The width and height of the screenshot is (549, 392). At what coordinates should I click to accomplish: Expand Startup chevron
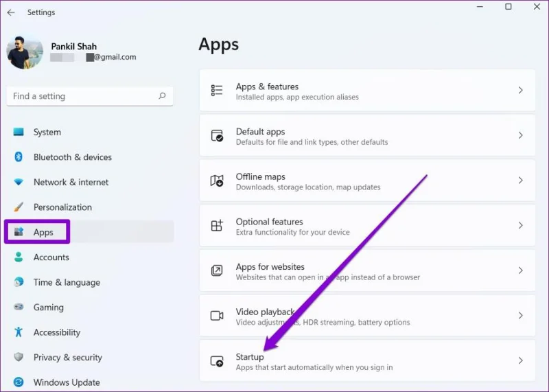[521, 360]
